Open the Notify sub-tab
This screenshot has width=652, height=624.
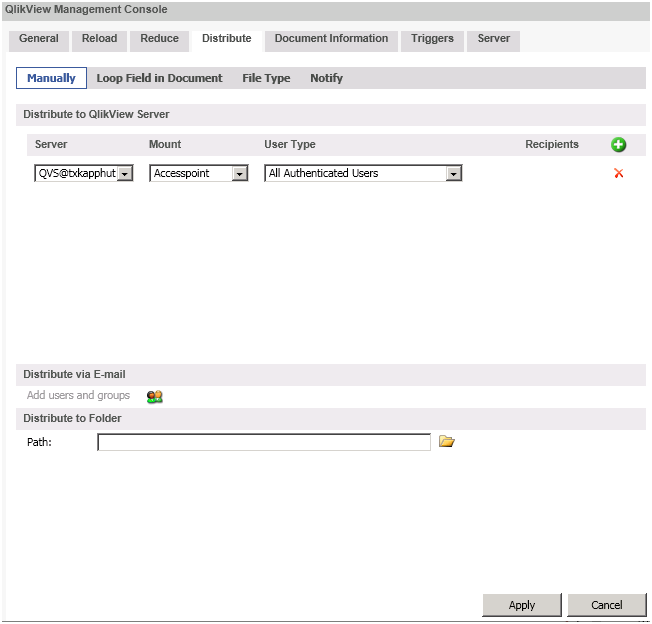[x=326, y=78]
